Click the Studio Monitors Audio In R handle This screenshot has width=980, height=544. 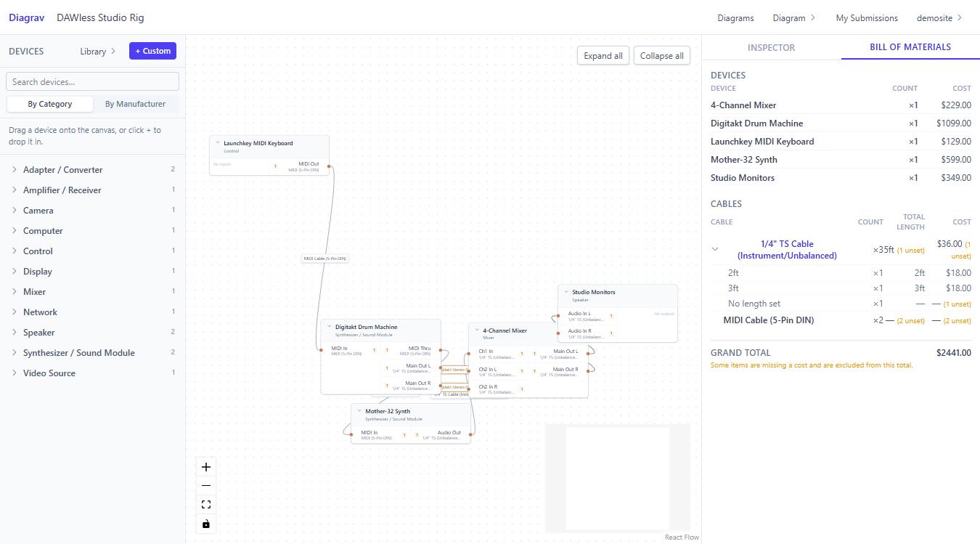(558, 333)
